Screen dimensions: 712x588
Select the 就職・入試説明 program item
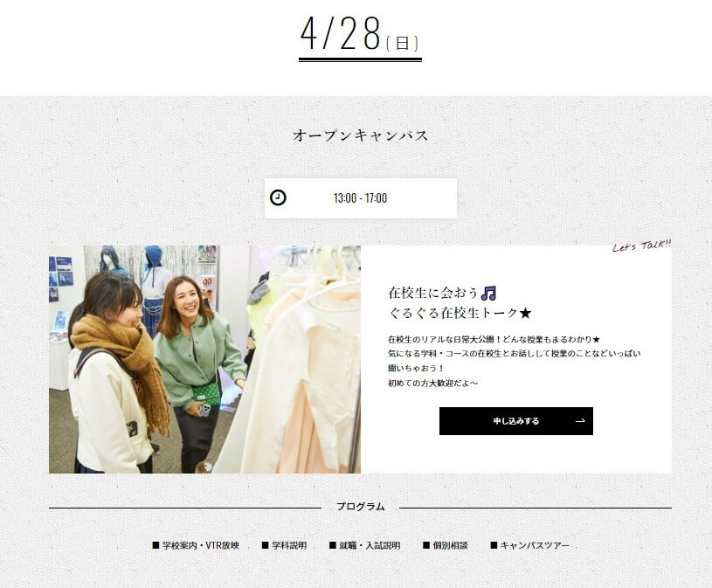pos(364,545)
